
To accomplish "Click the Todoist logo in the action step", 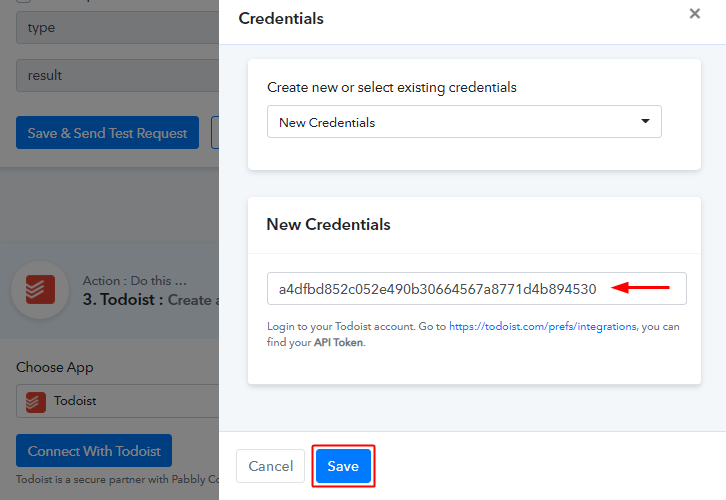I will [x=40, y=290].
